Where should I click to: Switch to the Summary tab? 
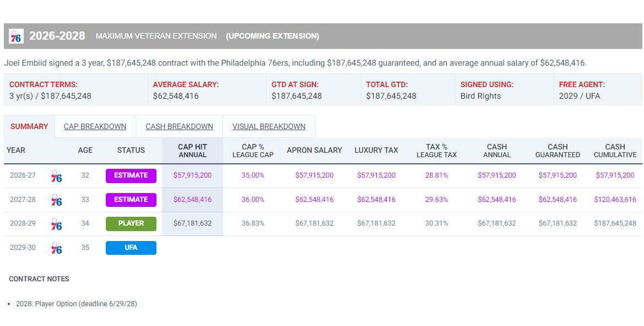(x=29, y=126)
